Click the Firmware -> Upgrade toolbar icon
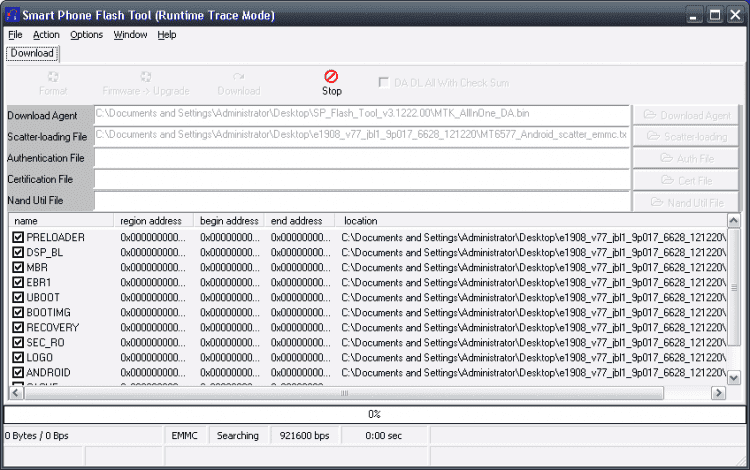The width and height of the screenshot is (750, 470). 146,77
